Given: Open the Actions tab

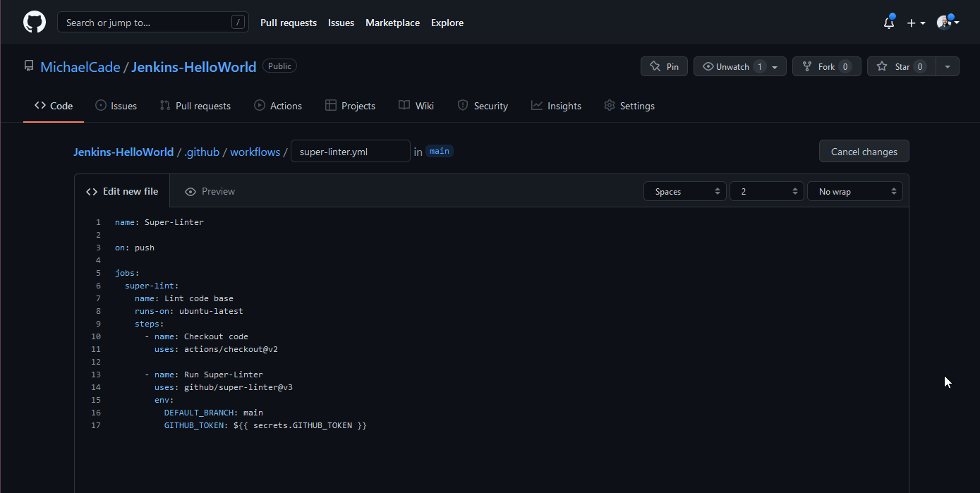Looking at the screenshot, I should click(278, 106).
